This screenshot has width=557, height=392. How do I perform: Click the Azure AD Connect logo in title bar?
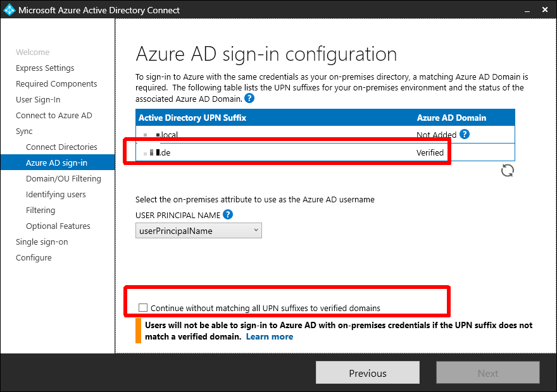9,10
